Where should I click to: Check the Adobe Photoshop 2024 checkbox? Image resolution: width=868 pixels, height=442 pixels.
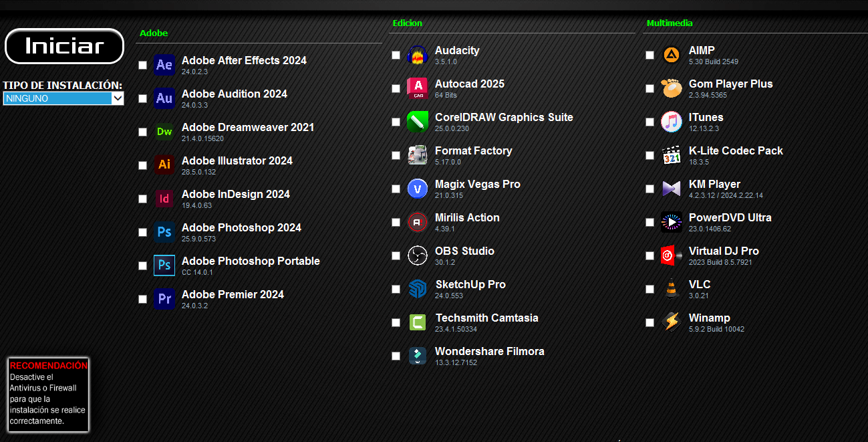142,233
